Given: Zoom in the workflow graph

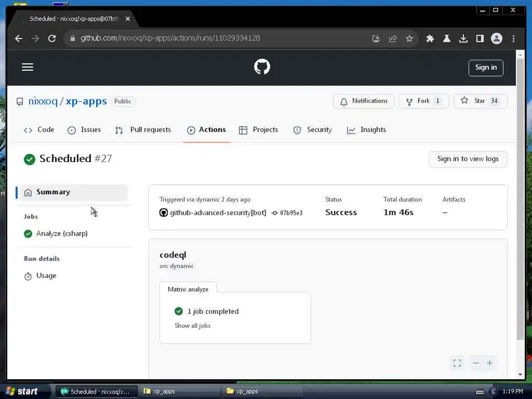Looking at the screenshot, I should click(489, 363).
